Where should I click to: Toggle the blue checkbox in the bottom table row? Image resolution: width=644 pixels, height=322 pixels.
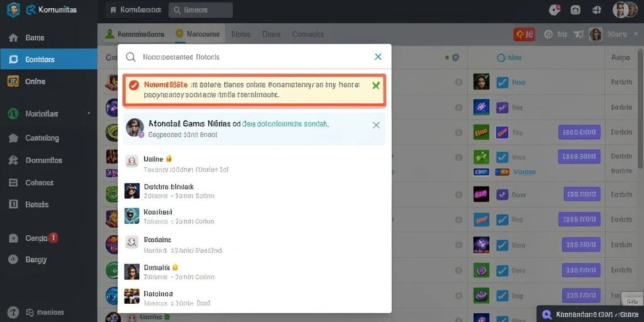(x=502, y=296)
